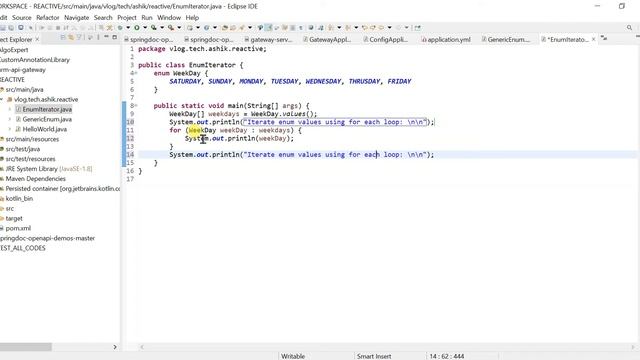This screenshot has height=360, width=640.
Task: Click the Previous Annotation arrow icon
Action: click(x=348, y=28)
